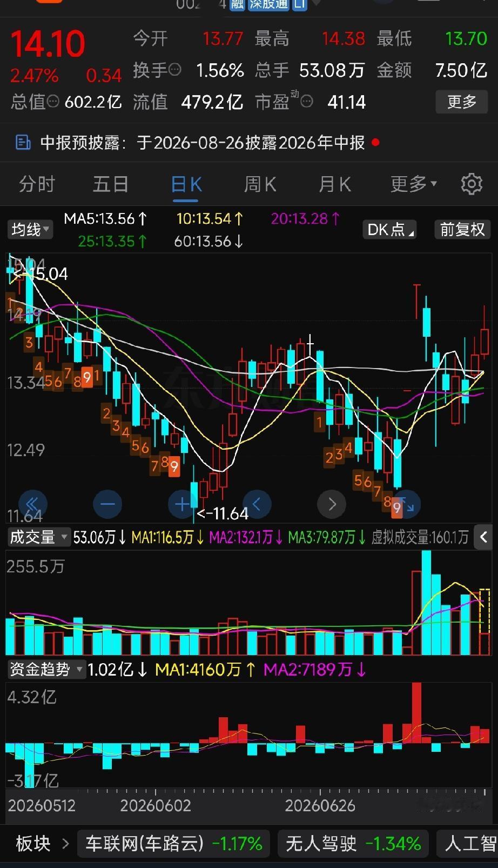Tap the 20260626 date axis label

coord(320,806)
